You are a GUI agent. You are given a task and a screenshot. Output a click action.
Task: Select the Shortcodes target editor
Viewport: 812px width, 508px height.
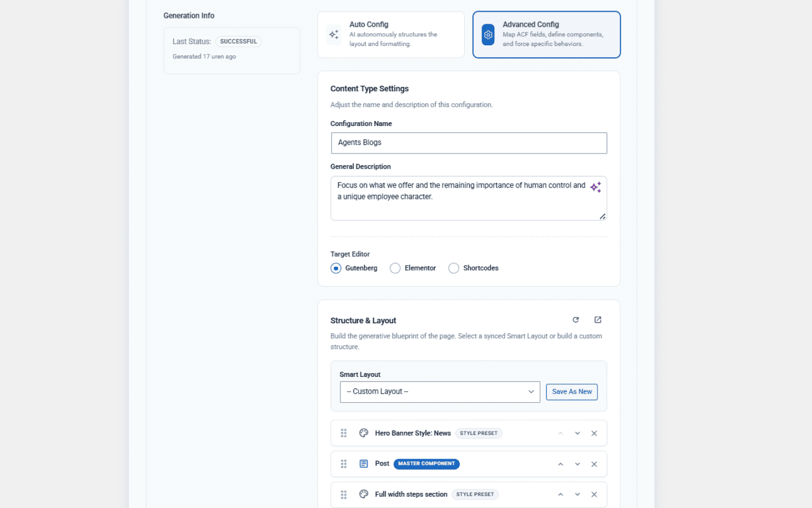[454, 268]
